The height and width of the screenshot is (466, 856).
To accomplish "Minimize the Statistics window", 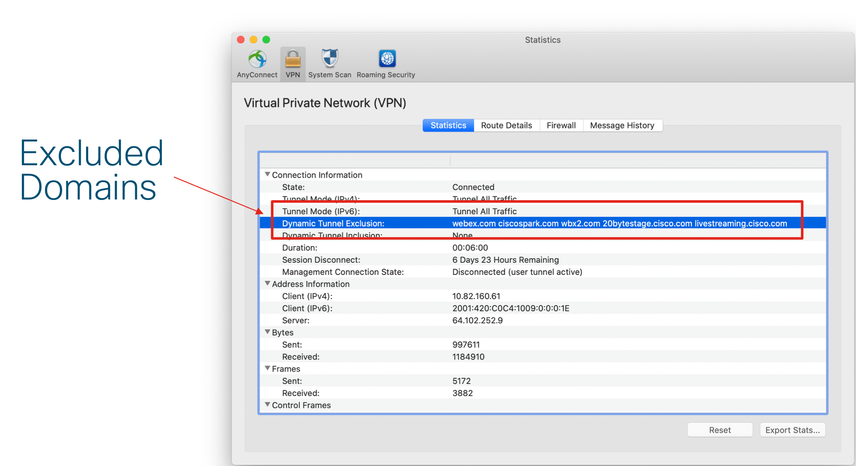I will point(253,39).
